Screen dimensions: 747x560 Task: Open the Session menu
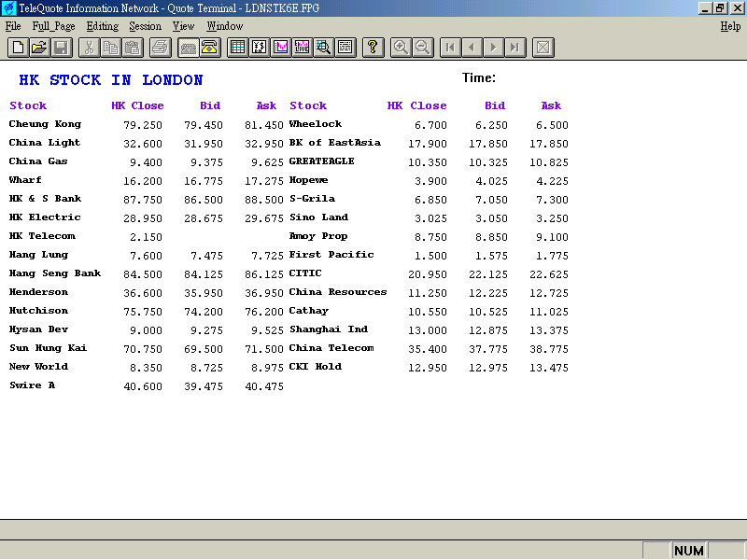[146, 26]
